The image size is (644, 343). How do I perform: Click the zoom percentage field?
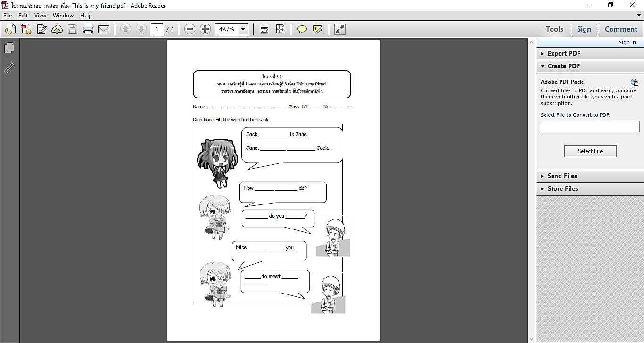click(x=227, y=29)
